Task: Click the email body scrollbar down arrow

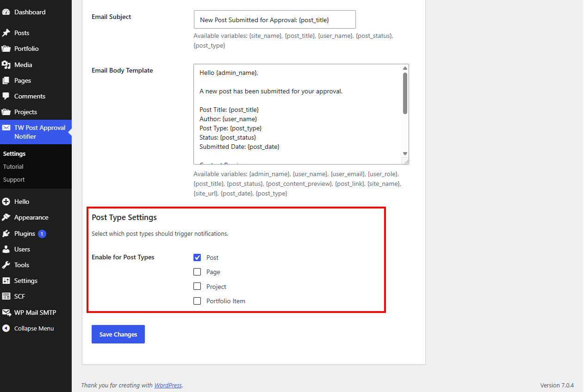Action: click(405, 153)
